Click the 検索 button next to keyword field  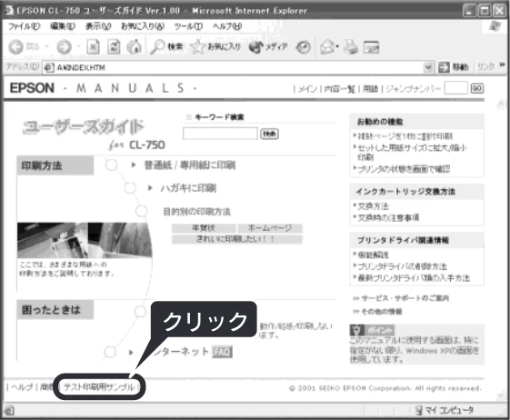(x=269, y=134)
